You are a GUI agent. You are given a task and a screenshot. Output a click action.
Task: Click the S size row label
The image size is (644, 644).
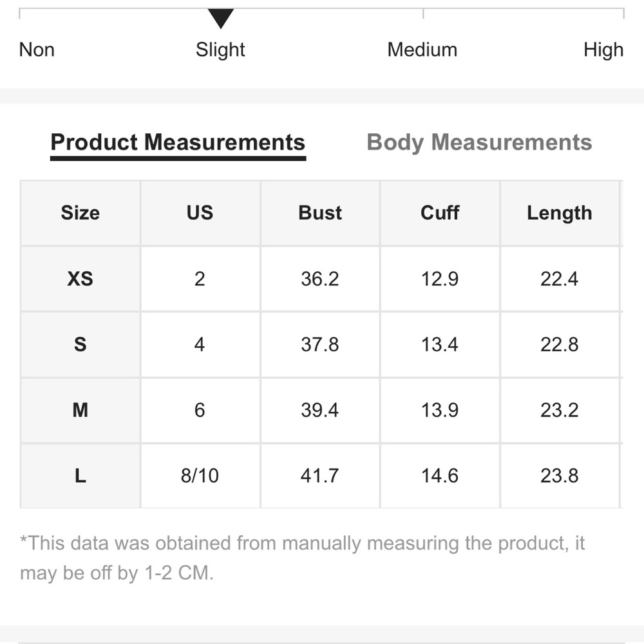pyautogui.click(x=80, y=345)
